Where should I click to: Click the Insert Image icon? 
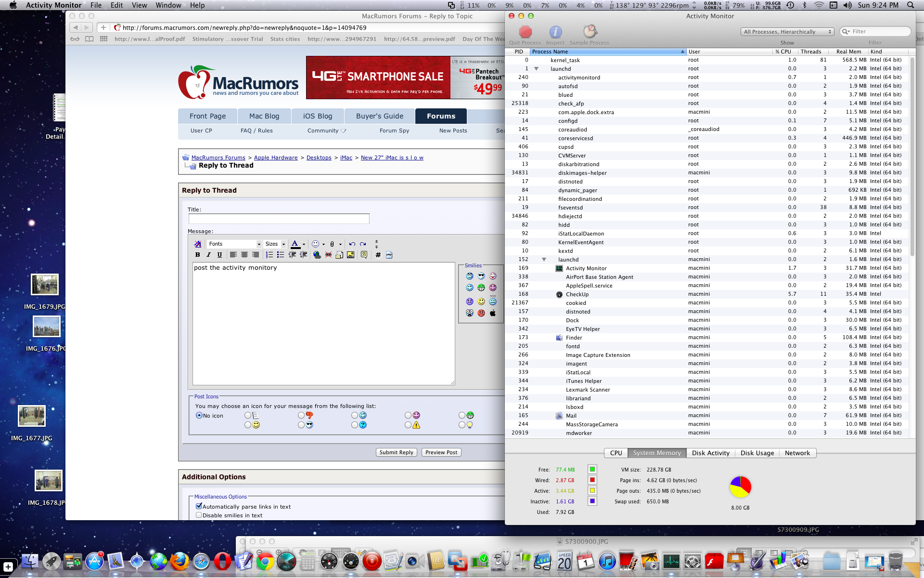click(x=350, y=255)
